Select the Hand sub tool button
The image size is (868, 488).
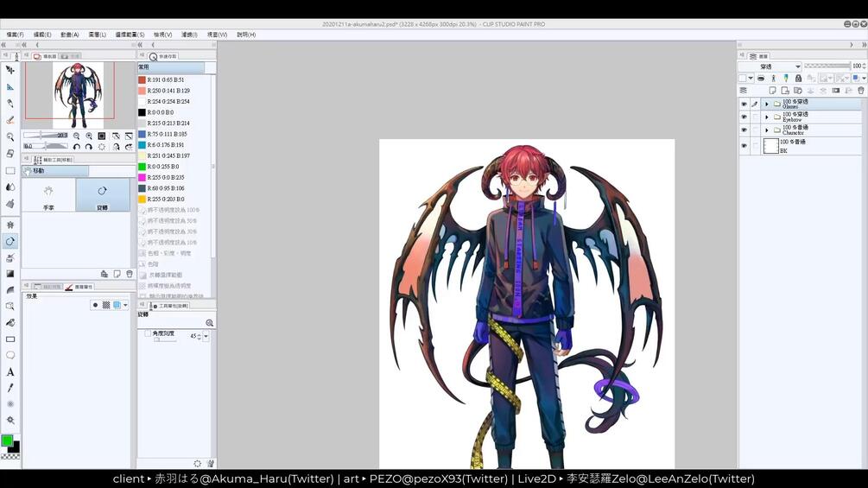[48, 195]
